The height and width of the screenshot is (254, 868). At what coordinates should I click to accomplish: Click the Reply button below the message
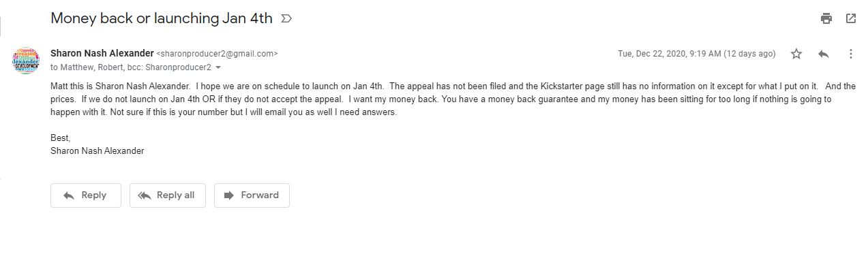tap(86, 195)
